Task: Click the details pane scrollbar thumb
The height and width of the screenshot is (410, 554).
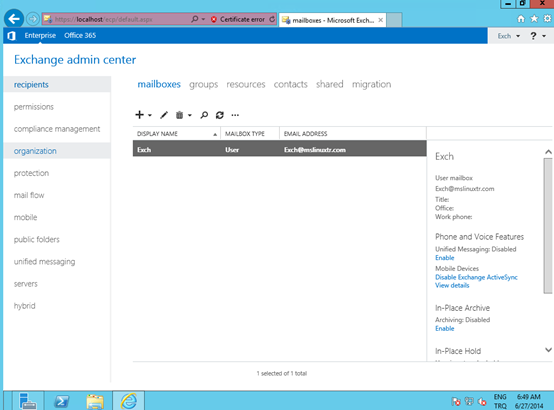Action: pyautogui.click(x=548, y=226)
